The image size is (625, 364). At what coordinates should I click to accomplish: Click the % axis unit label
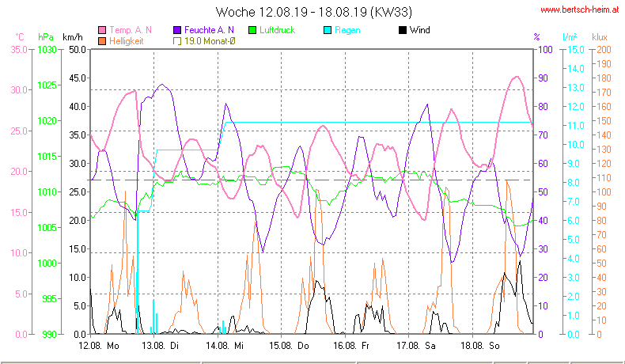point(537,37)
